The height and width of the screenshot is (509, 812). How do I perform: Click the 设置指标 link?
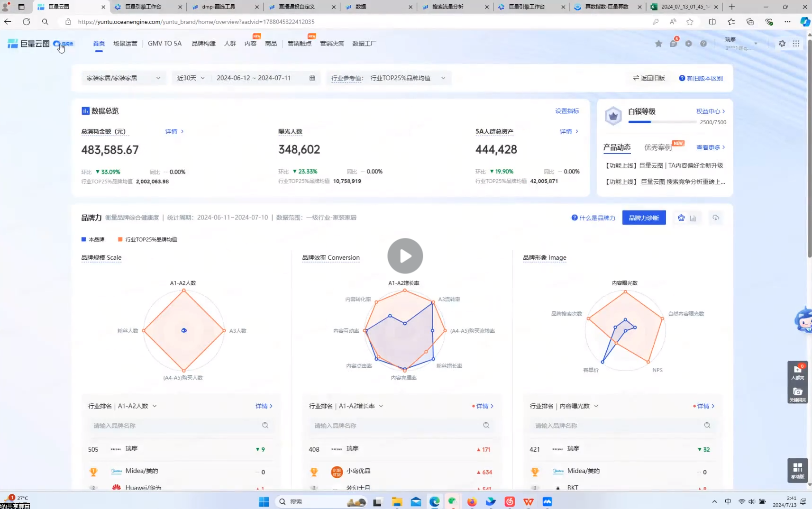click(x=567, y=111)
